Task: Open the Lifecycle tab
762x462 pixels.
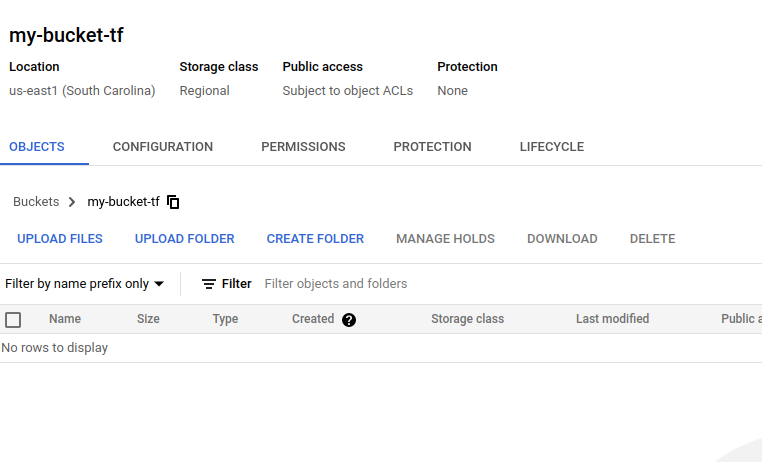Action: pyautogui.click(x=552, y=147)
